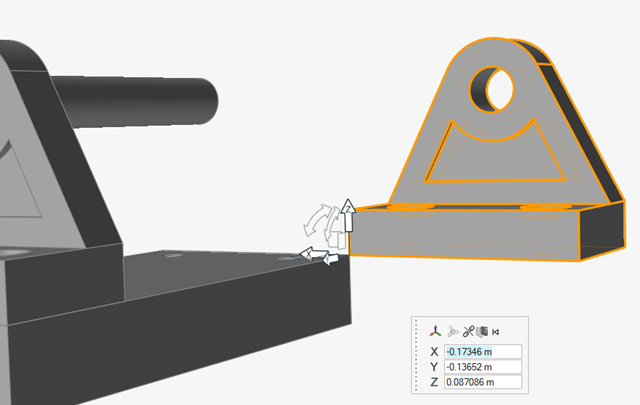Select the round hole in the highlighted bracket
Screen dimensions: 640x405
tap(490, 89)
